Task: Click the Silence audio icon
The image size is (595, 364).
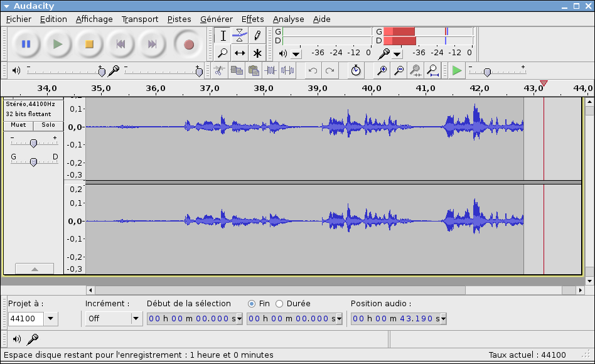Action: pos(287,70)
